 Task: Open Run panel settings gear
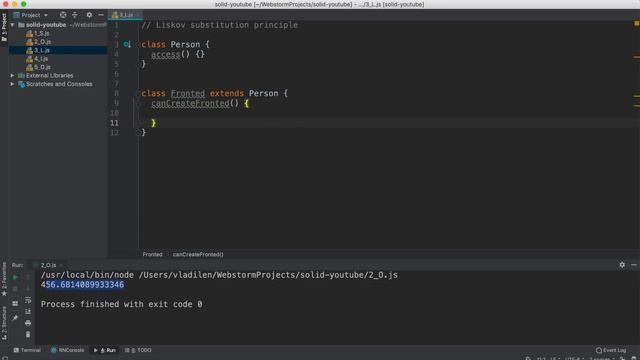622,265
